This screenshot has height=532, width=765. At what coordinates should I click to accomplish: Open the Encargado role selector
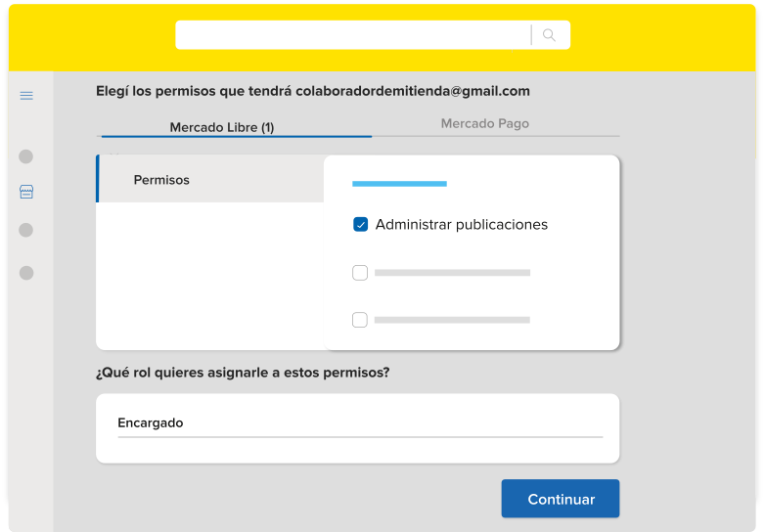coord(360,423)
